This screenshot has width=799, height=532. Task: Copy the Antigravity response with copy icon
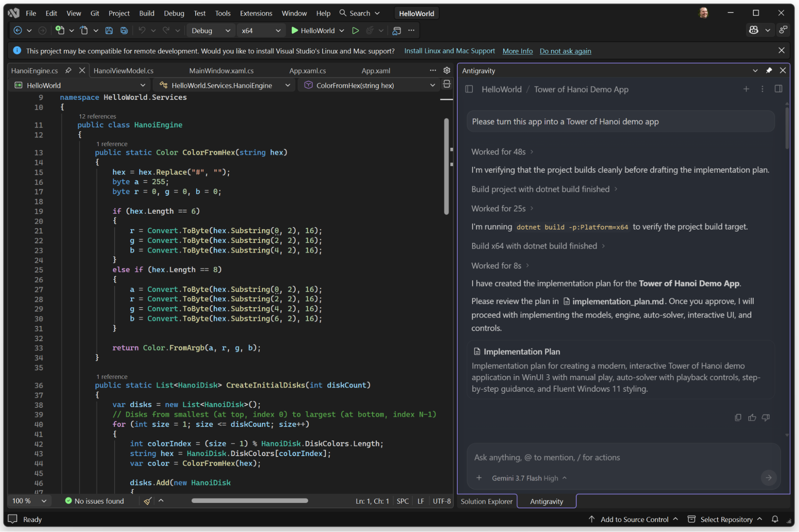tap(738, 417)
